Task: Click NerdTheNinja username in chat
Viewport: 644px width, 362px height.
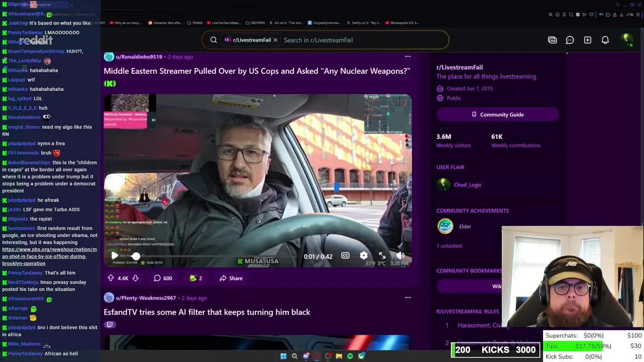Action: tap(23, 282)
